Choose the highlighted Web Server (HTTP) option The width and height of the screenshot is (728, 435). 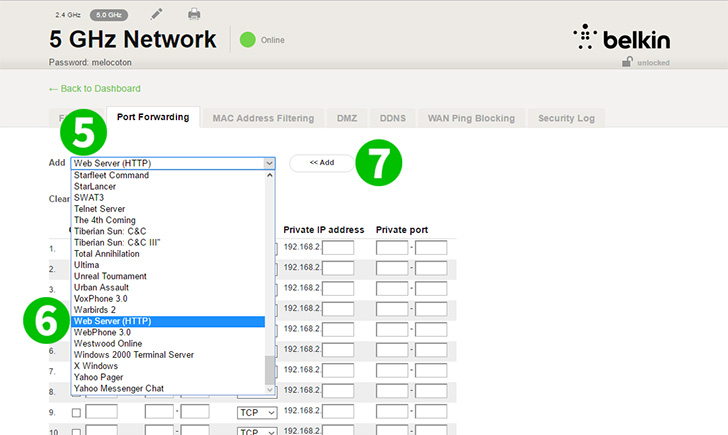click(x=168, y=321)
